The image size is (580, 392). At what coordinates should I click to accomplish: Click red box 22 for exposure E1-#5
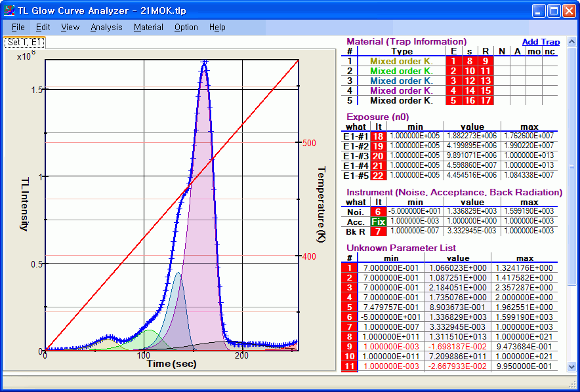[378, 176]
